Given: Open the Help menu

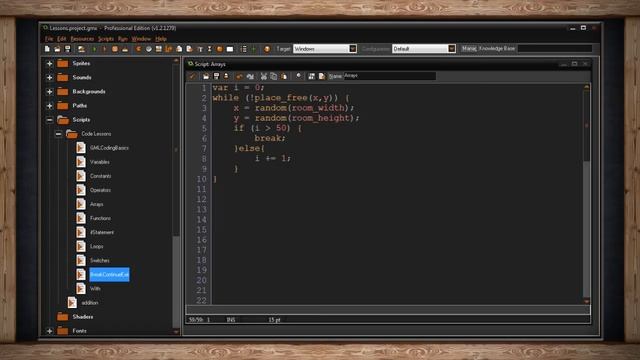Looking at the screenshot, I should [x=161, y=39].
